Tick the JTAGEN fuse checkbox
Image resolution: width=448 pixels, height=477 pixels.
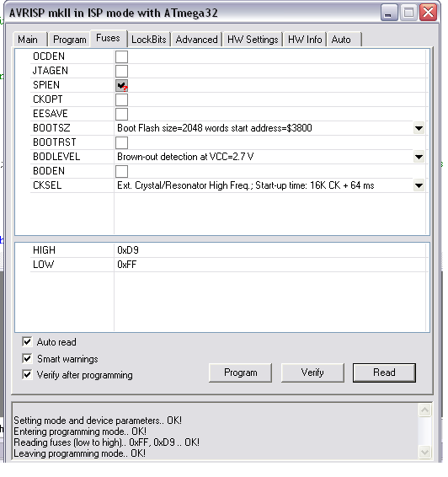pyautogui.click(x=121, y=71)
